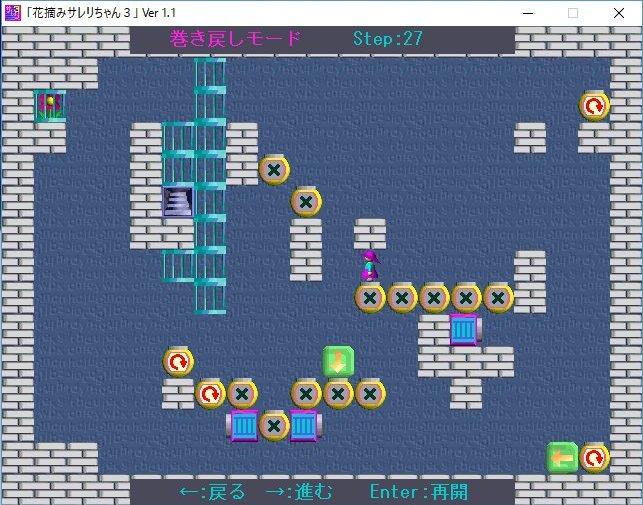Image resolution: width=643 pixels, height=505 pixels.
Task: Click the '巻き戻しモード' mode label
Action: tap(236, 39)
